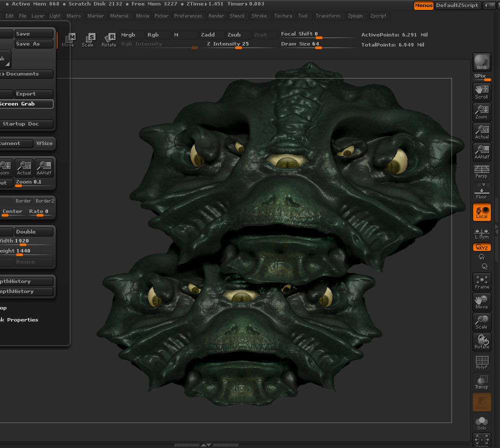Click the Border color swatch
Screen dimensions: 500x448
[23, 201]
